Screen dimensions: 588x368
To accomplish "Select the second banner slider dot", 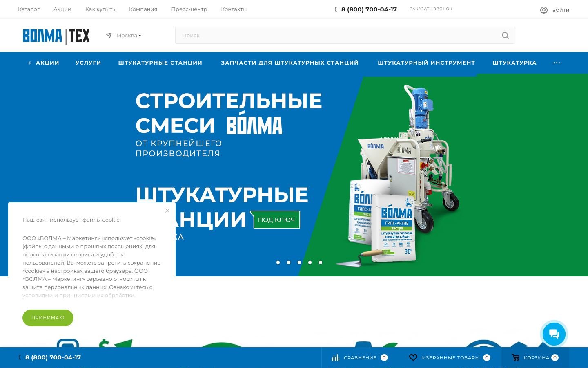I will [289, 263].
